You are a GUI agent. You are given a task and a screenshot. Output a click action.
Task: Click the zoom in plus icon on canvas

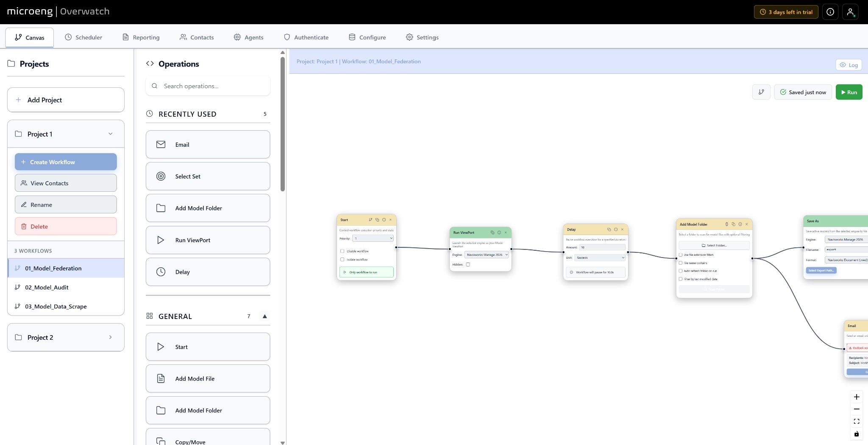click(x=856, y=397)
